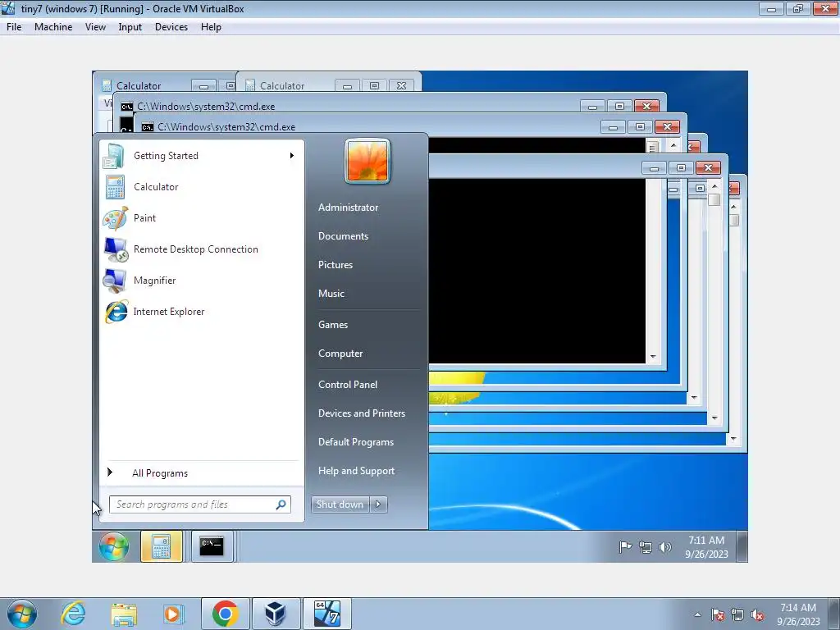The width and height of the screenshot is (840, 630).
Task: Click guest Show desktop strip
Action: 742,546
